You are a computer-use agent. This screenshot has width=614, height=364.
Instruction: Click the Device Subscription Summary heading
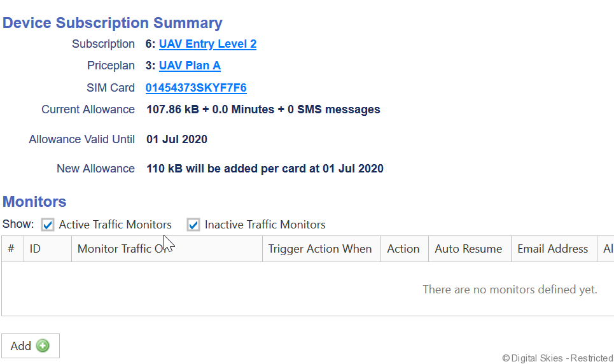point(113,23)
